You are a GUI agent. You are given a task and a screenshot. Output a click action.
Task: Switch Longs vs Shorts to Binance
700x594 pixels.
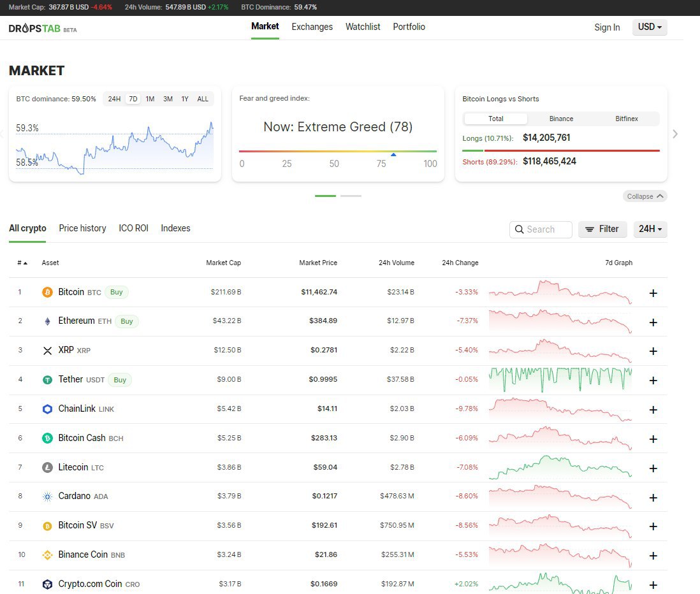coord(561,119)
